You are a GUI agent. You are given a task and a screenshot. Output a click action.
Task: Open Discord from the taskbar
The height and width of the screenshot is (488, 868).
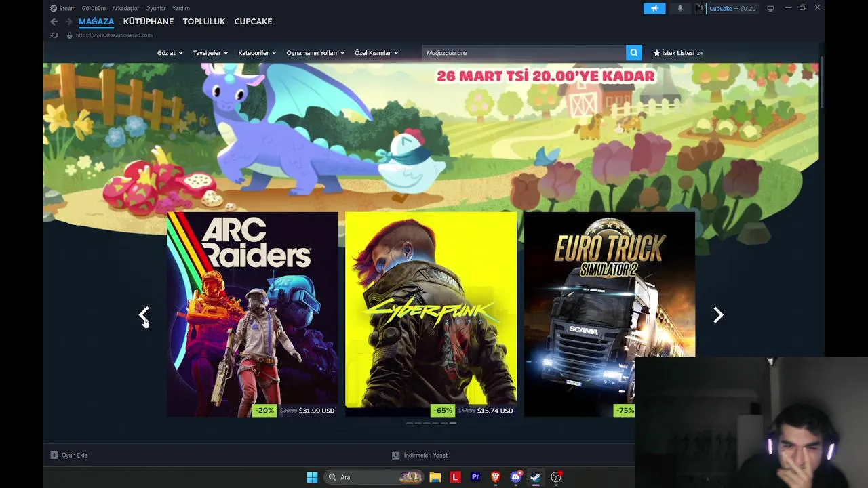tap(516, 477)
